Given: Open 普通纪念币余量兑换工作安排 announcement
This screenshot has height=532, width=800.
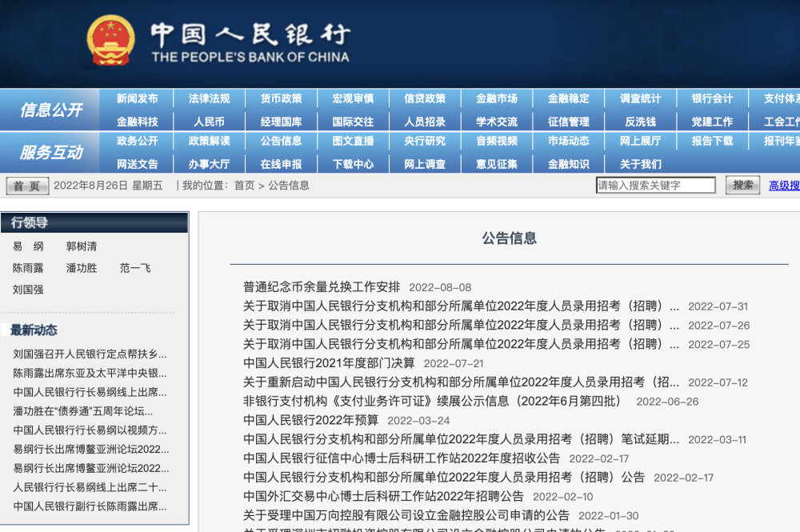Looking at the screenshot, I should (x=321, y=286).
